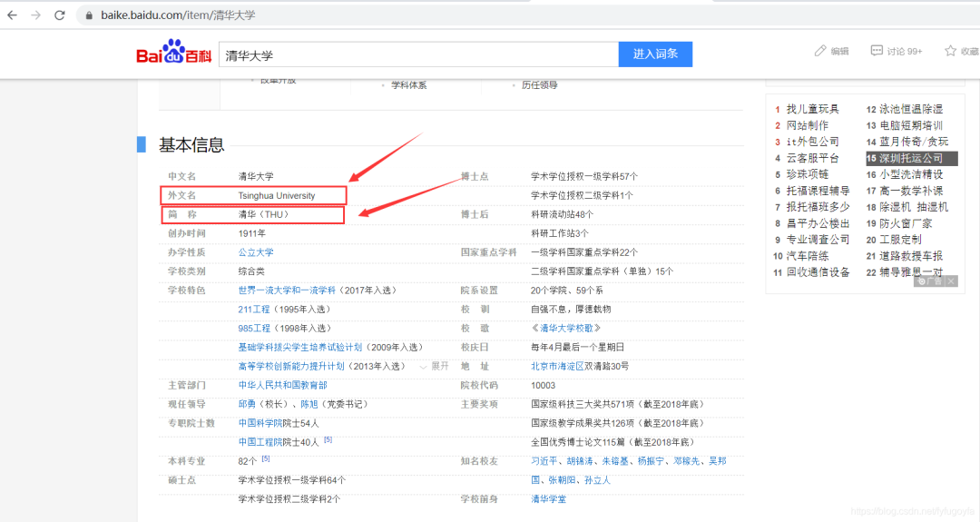Screen dimensions: 980x522
Task: Open the 历任领导 catalog item
Action: tap(539, 85)
